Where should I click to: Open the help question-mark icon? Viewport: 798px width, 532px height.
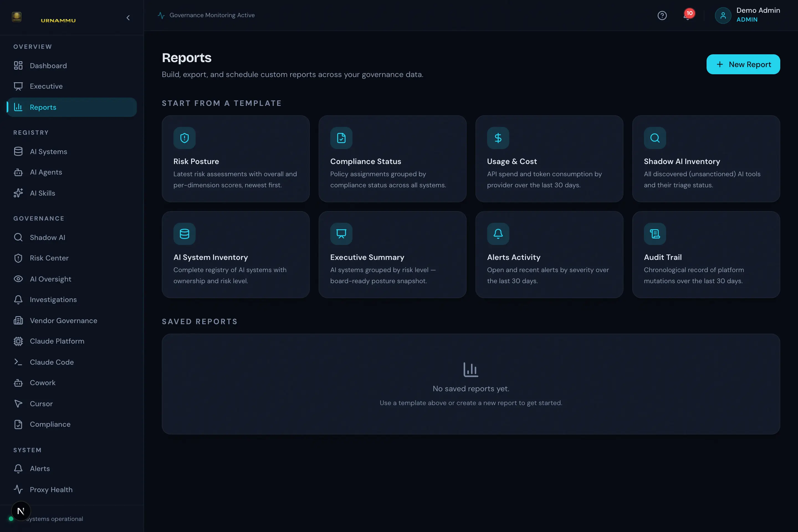(662, 16)
